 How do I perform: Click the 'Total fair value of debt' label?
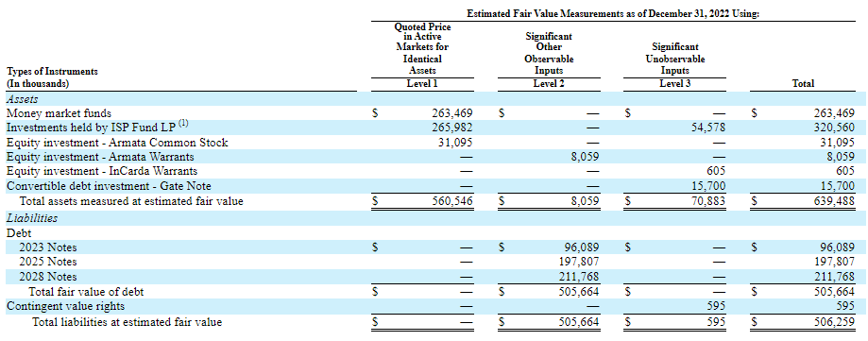(86, 291)
